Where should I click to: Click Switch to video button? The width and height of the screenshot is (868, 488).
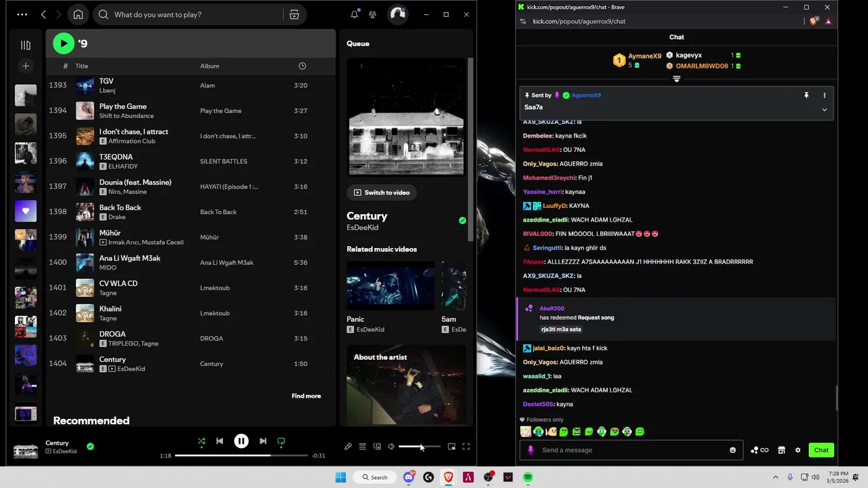pyautogui.click(x=382, y=192)
